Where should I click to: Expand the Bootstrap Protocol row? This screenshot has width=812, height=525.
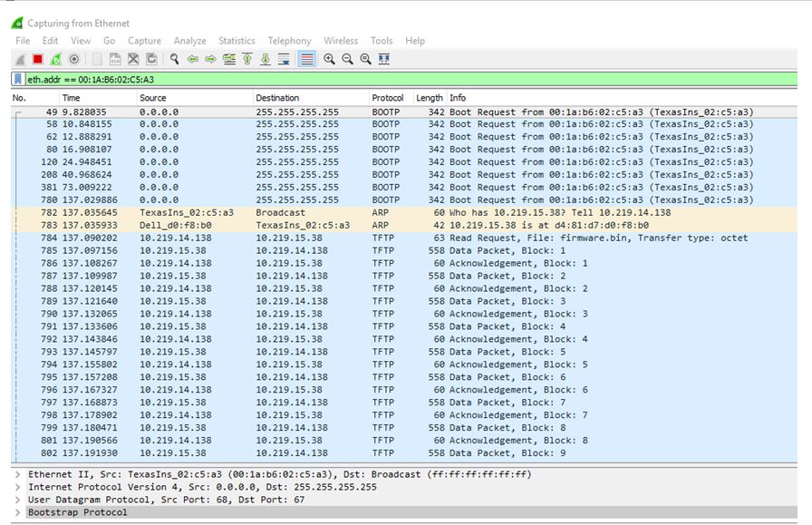click(x=18, y=512)
